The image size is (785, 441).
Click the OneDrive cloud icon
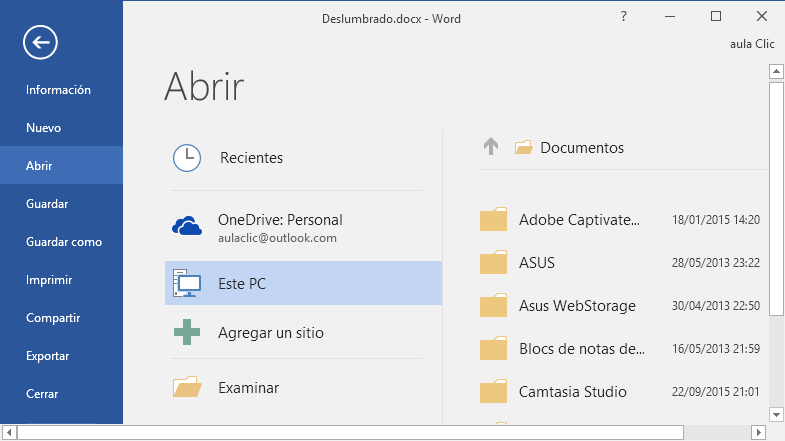187,226
